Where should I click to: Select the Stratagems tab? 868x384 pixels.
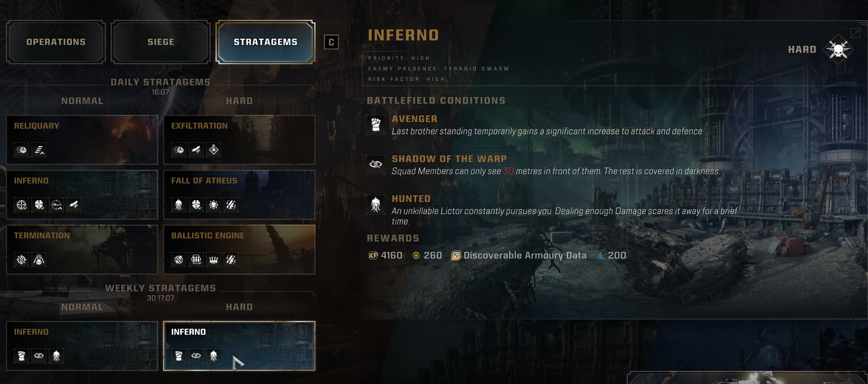265,42
